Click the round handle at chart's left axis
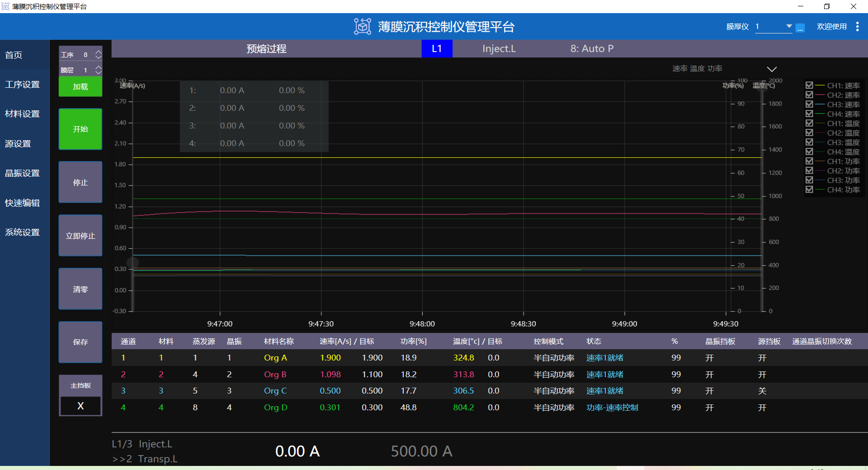Viewport: 868px width, 470px height. click(132, 262)
